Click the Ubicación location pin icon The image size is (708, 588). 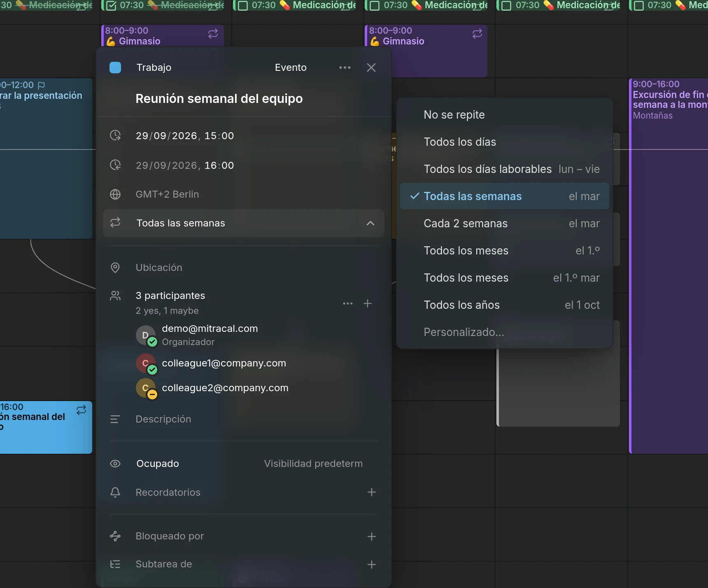pyautogui.click(x=115, y=268)
